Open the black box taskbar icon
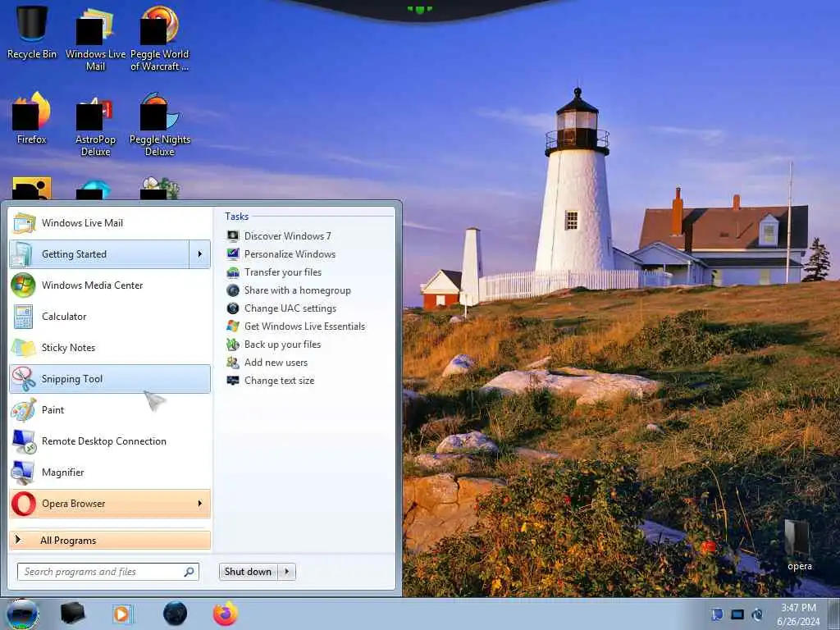This screenshot has width=840, height=630. [x=73, y=614]
